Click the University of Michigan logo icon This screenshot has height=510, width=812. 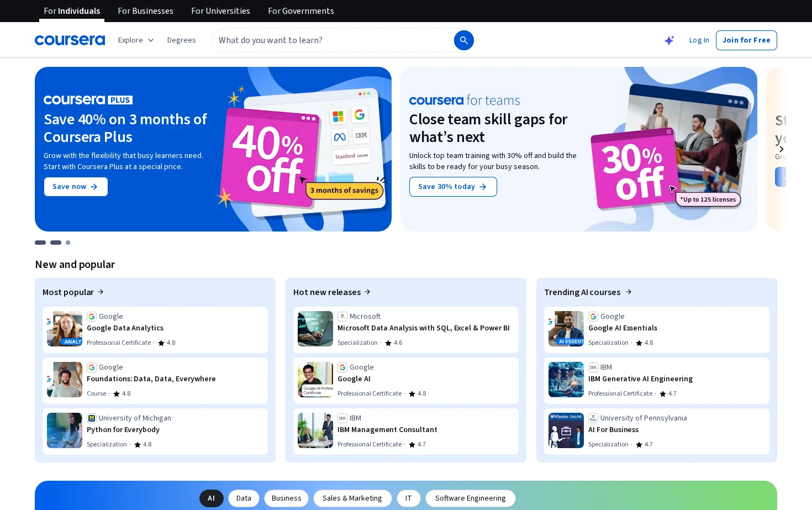pyautogui.click(x=92, y=418)
